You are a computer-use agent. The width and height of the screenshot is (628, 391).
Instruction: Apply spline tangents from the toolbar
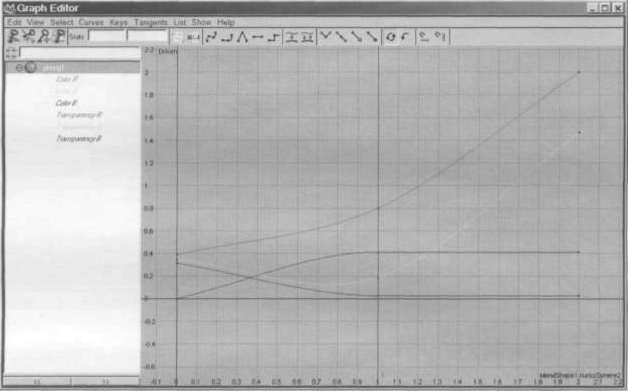click(x=211, y=37)
